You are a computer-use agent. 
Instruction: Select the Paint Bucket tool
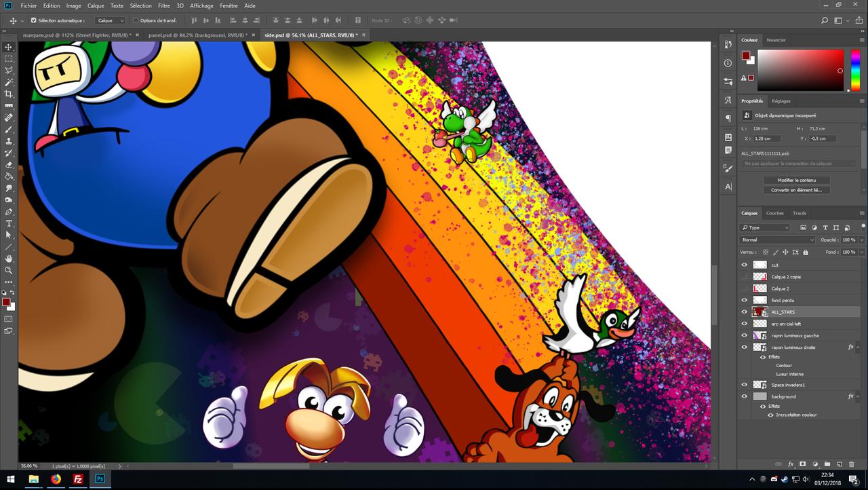[x=9, y=176]
